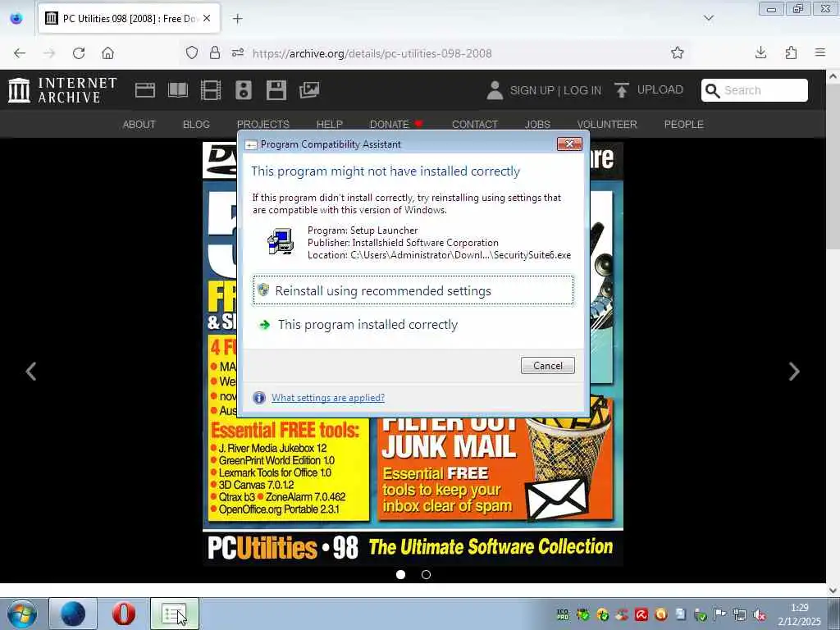Open What settings are applied link
This screenshot has width=840, height=630.
328,398
